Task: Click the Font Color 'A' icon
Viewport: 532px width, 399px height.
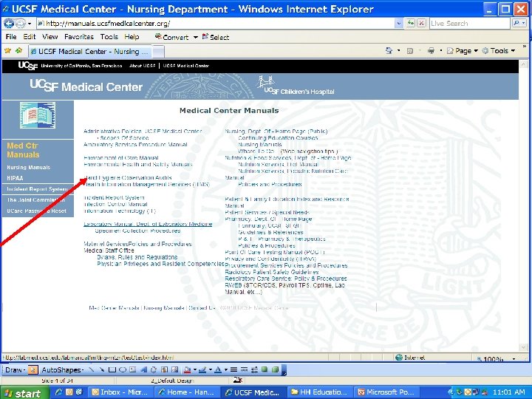Action: click(218, 369)
